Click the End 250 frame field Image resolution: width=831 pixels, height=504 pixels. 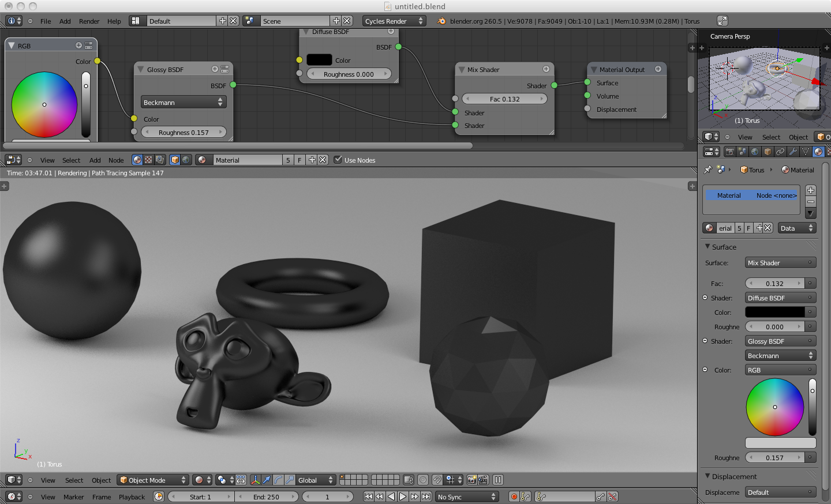pos(266,497)
